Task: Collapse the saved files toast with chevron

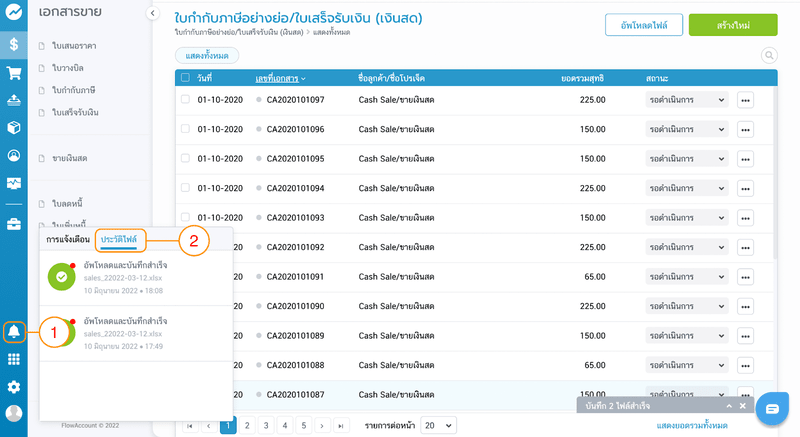Action: tap(729, 406)
